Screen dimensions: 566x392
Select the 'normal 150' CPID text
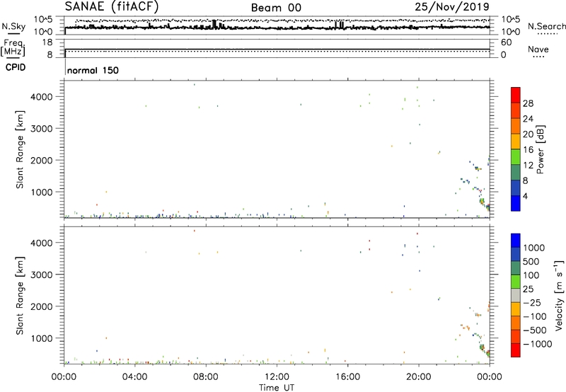(93, 70)
